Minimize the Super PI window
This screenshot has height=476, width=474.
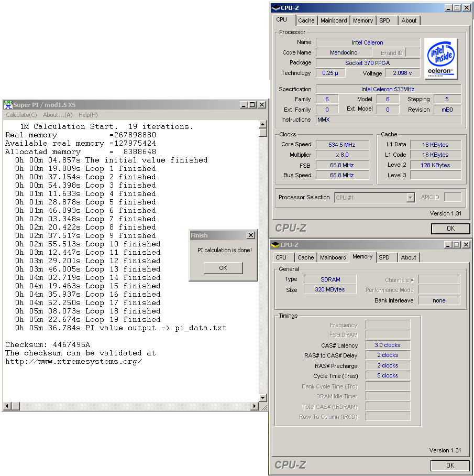point(244,105)
